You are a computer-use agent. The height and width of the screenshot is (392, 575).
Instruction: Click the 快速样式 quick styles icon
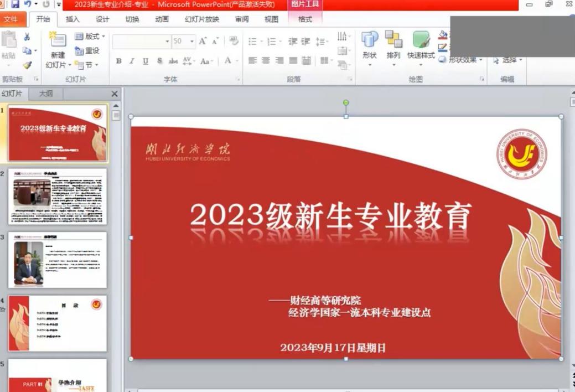pyautogui.click(x=421, y=39)
